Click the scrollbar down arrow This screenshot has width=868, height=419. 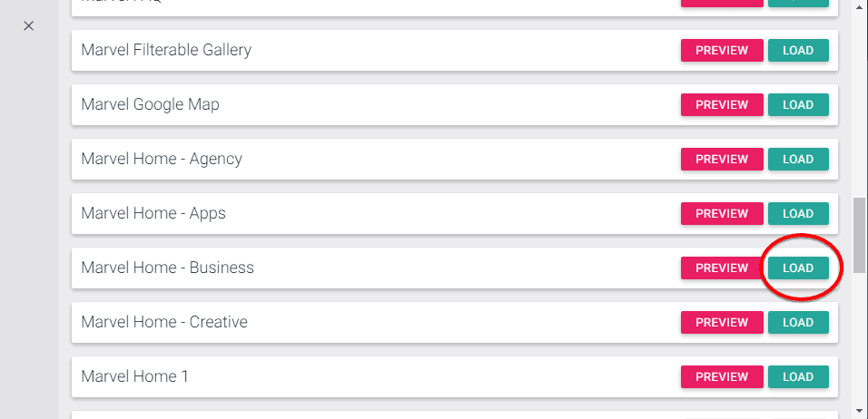tap(860, 411)
